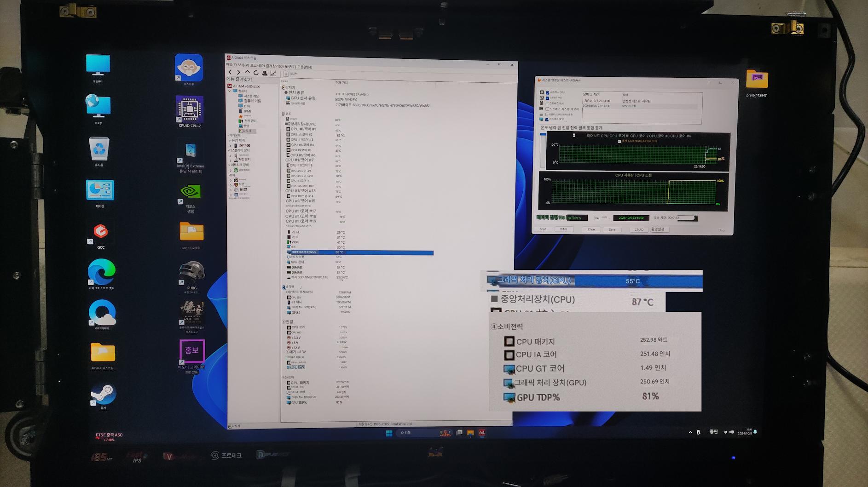Image resolution: width=868 pixels, height=487 pixels.
Task: Expand the storage devices tree node
Action: [x=231, y=160]
